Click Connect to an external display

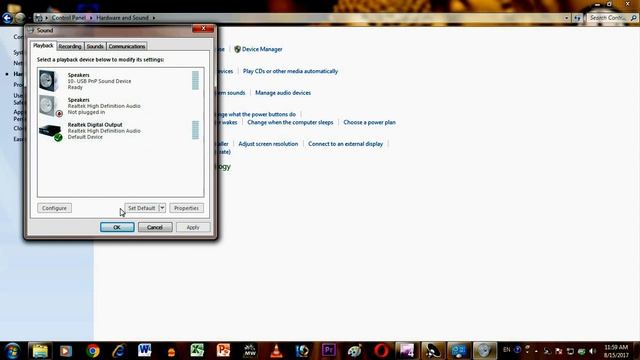coord(345,144)
